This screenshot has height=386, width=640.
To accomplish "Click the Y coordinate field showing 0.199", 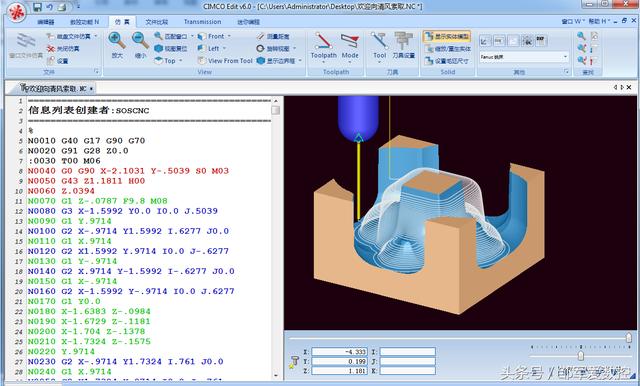I will (339, 361).
